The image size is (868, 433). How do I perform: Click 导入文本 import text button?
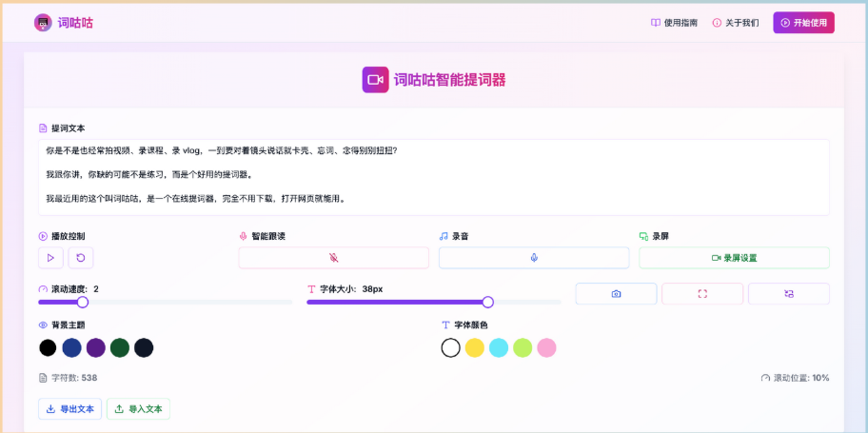click(138, 409)
